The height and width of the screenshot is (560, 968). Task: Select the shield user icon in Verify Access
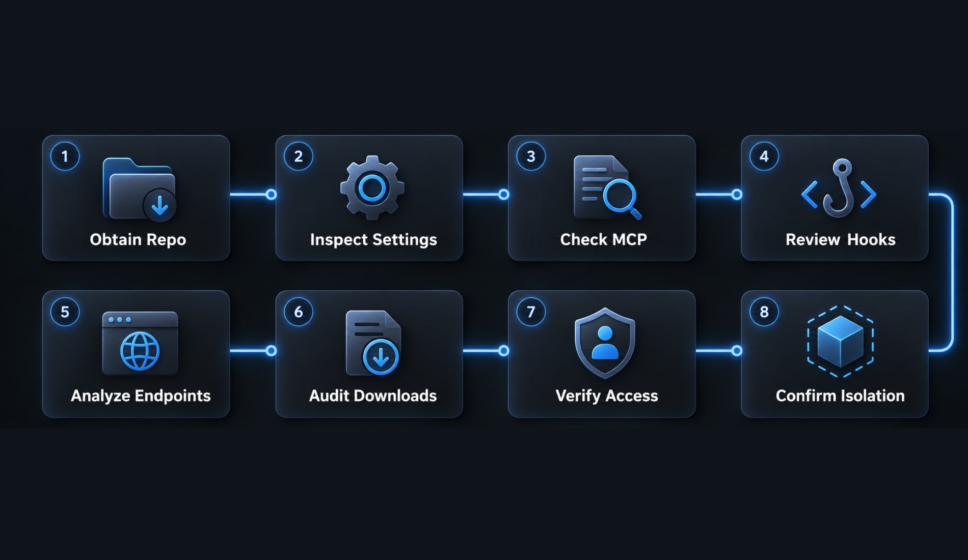[x=605, y=343]
